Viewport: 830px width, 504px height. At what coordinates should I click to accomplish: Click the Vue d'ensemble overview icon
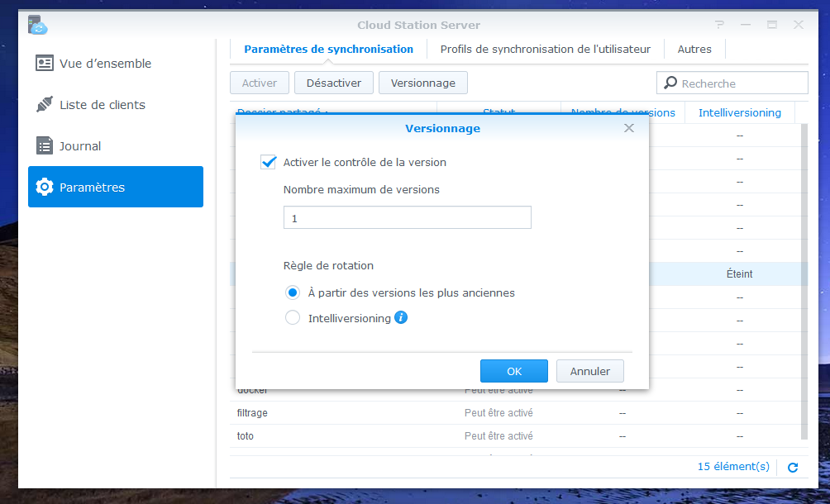click(45, 64)
